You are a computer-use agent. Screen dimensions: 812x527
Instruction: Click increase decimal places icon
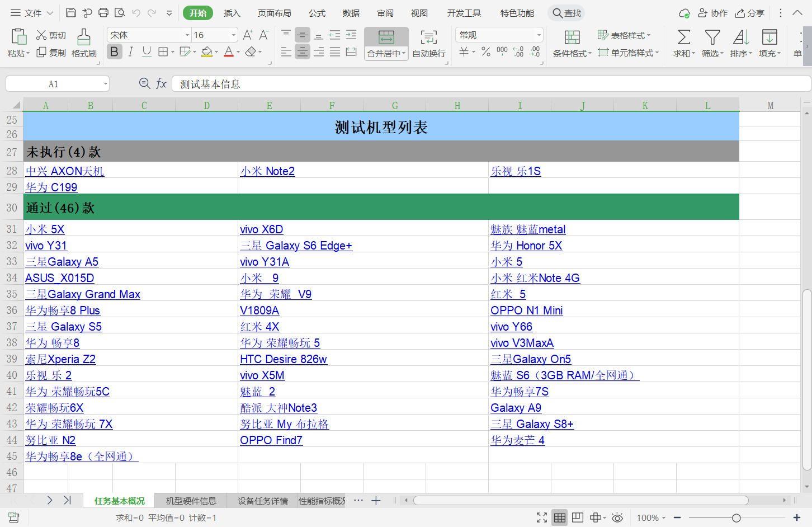[518, 52]
